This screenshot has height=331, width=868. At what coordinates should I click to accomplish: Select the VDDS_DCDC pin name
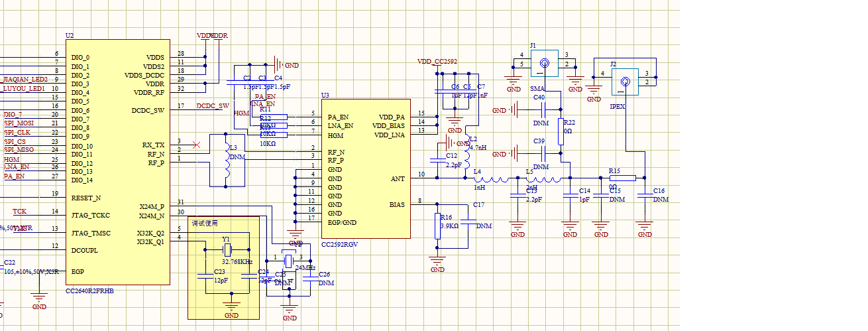click(144, 75)
